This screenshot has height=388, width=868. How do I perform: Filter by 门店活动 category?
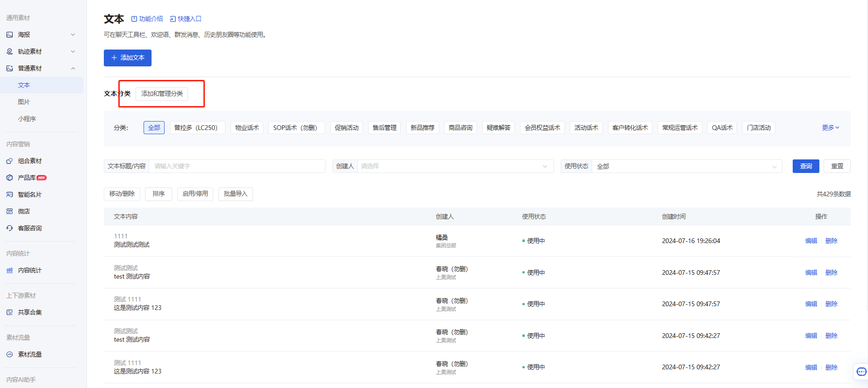pos(759,128)
